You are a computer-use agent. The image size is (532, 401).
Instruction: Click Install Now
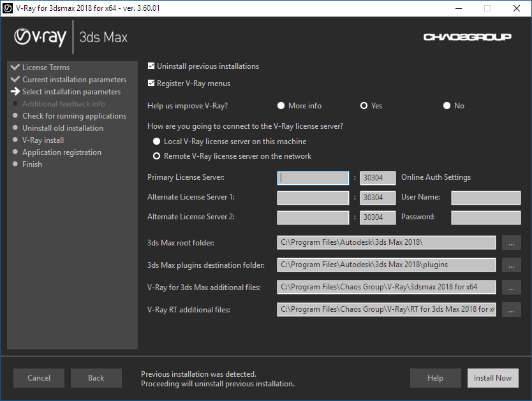click(x=492, y=378)
